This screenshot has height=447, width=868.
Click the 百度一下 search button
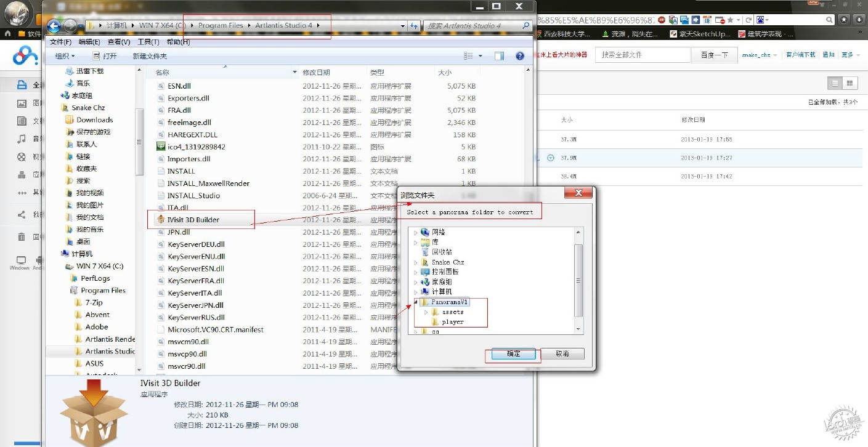pos(714,55)
